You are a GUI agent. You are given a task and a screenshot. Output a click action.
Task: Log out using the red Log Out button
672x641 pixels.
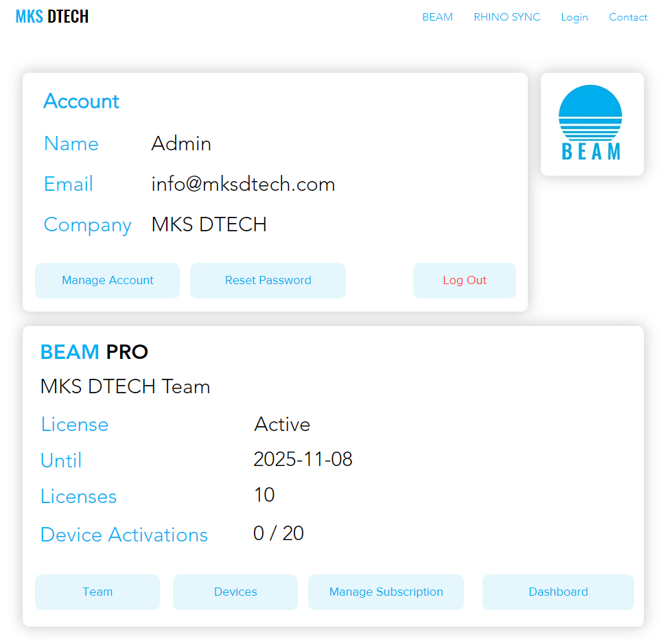pos(464,280)
